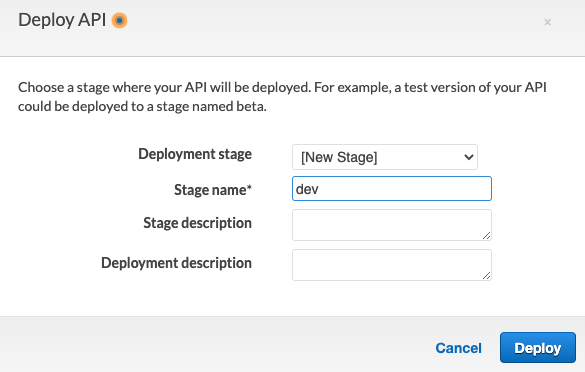
Task: Open the Deployment stage dropdown
Action: click(x=385, y=157)
